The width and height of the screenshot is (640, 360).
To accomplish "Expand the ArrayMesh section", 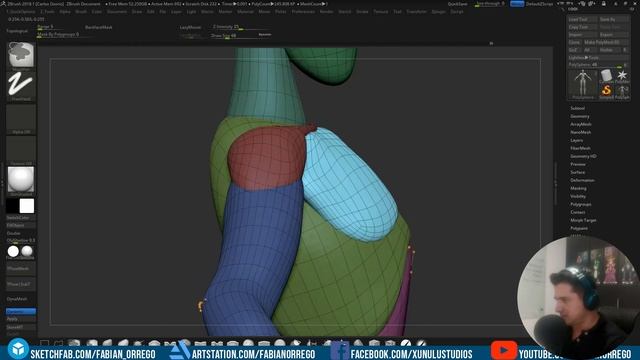I will 580,124.
